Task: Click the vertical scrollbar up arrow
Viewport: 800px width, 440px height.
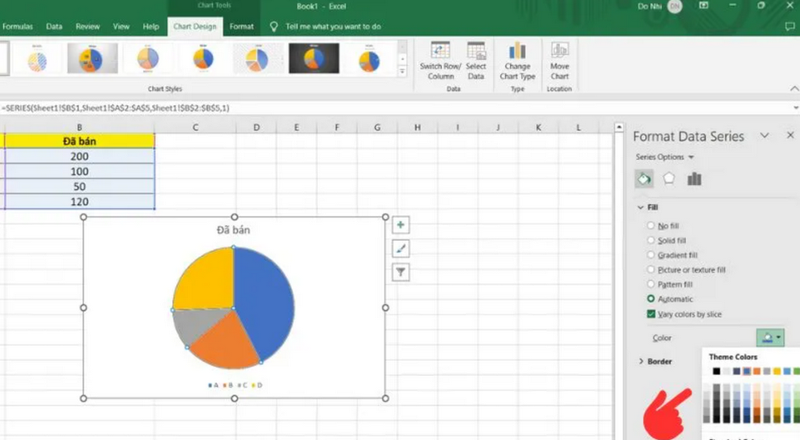Action: [619, 127]
